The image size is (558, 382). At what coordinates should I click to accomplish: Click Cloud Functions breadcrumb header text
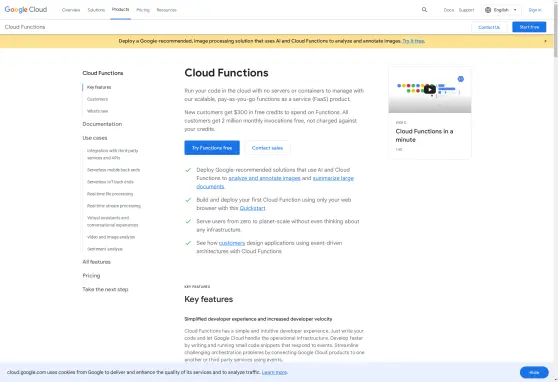(25, 27)
